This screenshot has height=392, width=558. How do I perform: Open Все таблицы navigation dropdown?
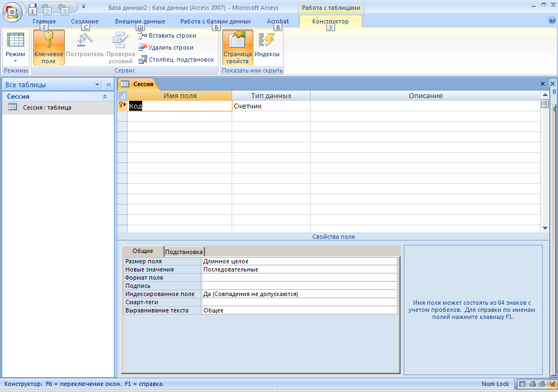97,85
